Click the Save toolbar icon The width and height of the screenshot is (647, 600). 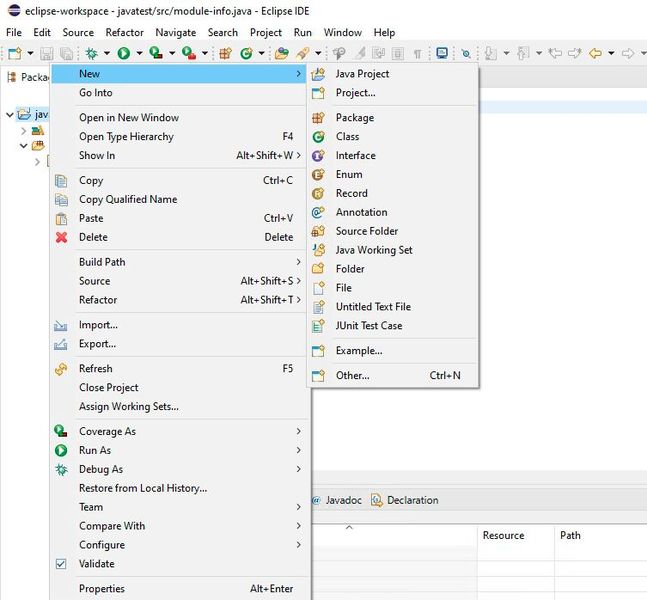click(x=46, y=53)
